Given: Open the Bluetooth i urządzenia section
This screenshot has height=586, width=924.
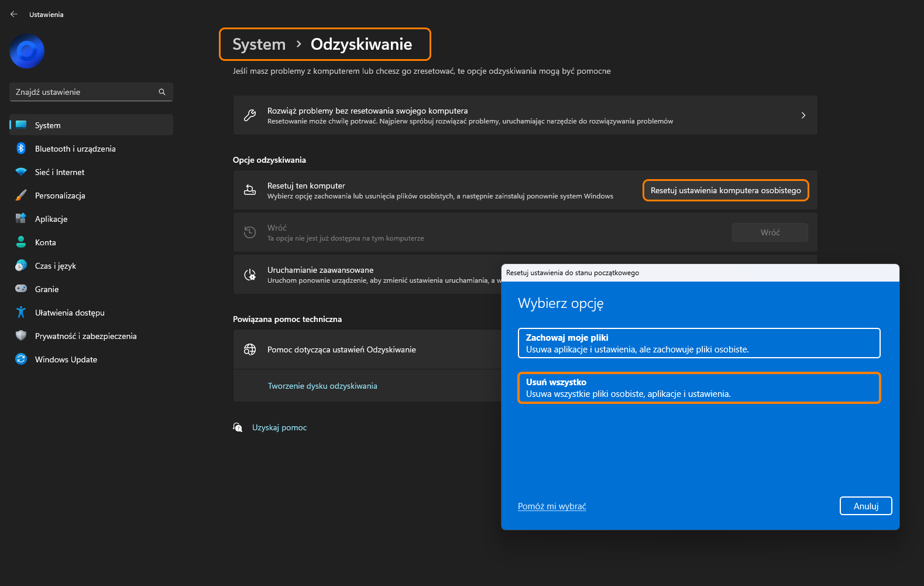Looking at the screenshot, I should [91, 149].
